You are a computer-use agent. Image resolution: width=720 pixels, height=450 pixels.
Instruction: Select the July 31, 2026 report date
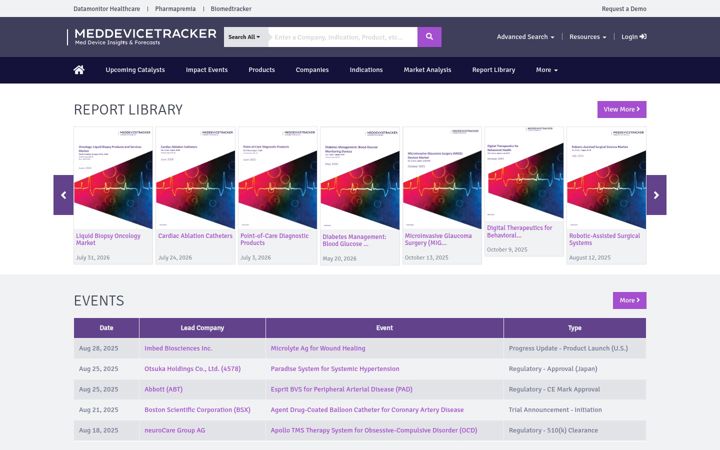(93, 258)
